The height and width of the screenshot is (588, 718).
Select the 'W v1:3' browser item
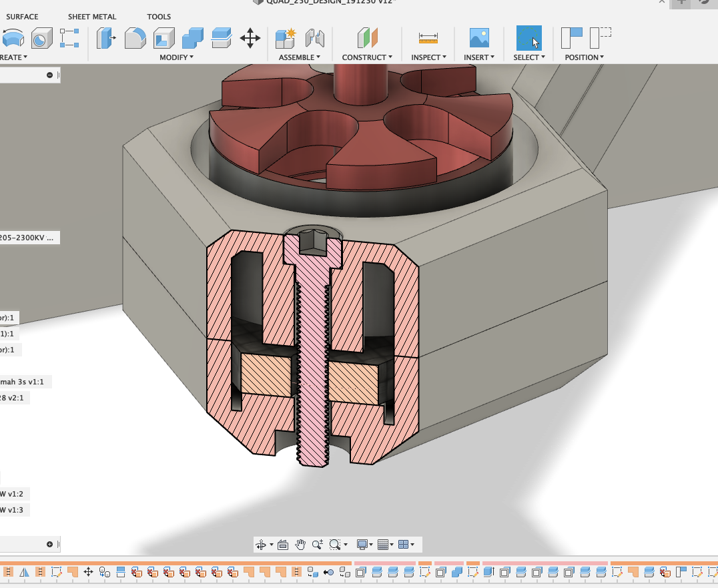tap(15, 510)
